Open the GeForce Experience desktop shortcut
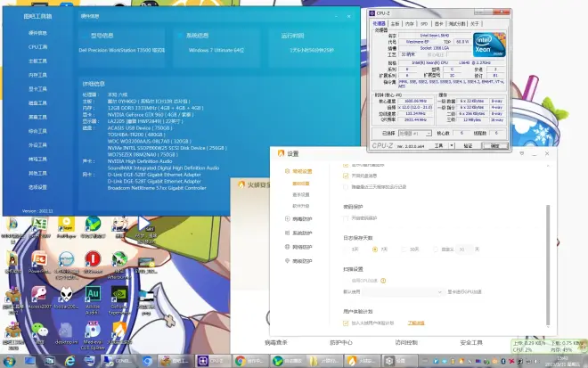This screenshot has height=368, width=588. (118, 295)
